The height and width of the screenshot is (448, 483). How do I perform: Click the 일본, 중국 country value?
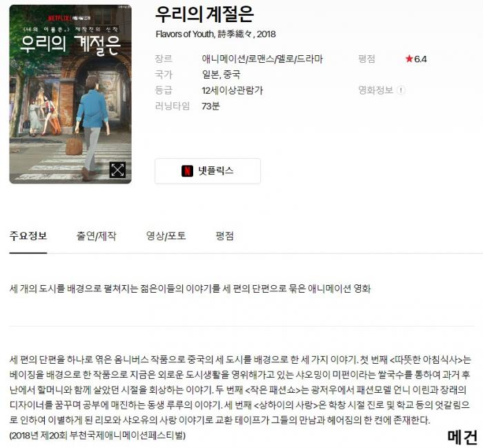[x=221, y=75]
